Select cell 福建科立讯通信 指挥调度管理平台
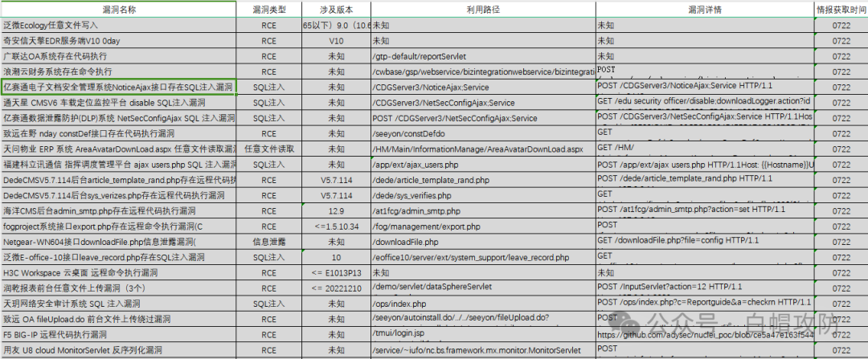The image size is (868, 359). coord(118,165)
